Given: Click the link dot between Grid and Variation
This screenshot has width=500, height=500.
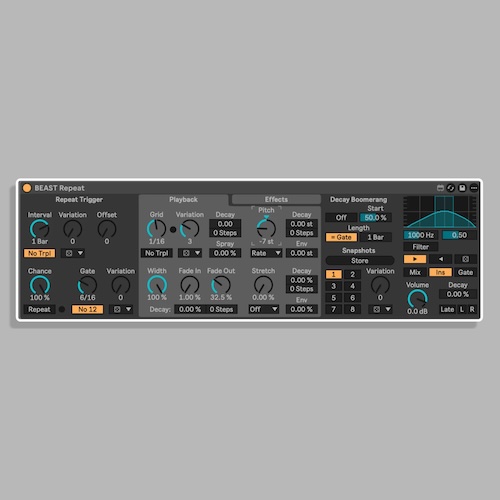Looking at the screenshot, I should (x=173, y=229).
